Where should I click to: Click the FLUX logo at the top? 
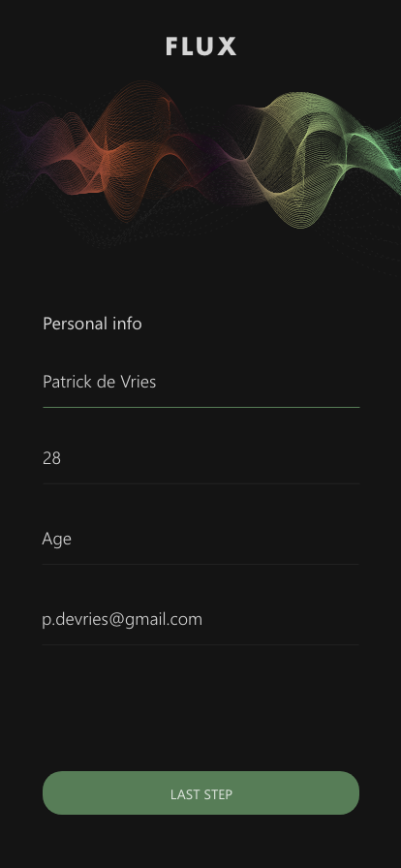click(x=201, y=46)
